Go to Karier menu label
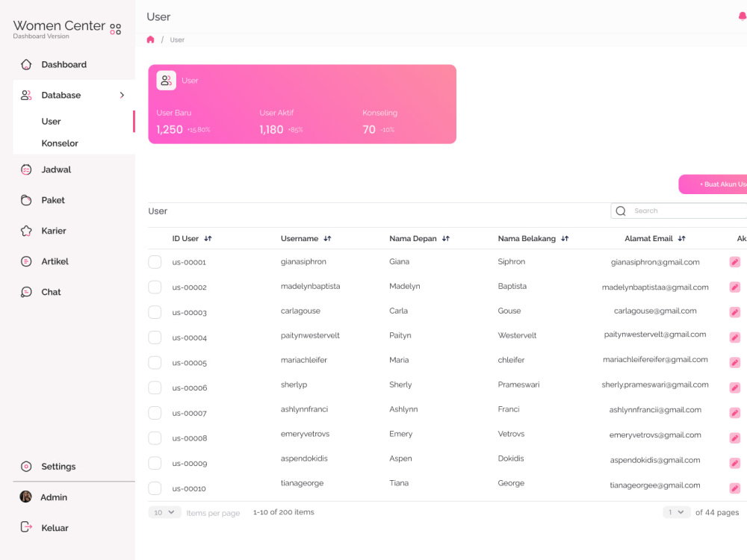 54,231
